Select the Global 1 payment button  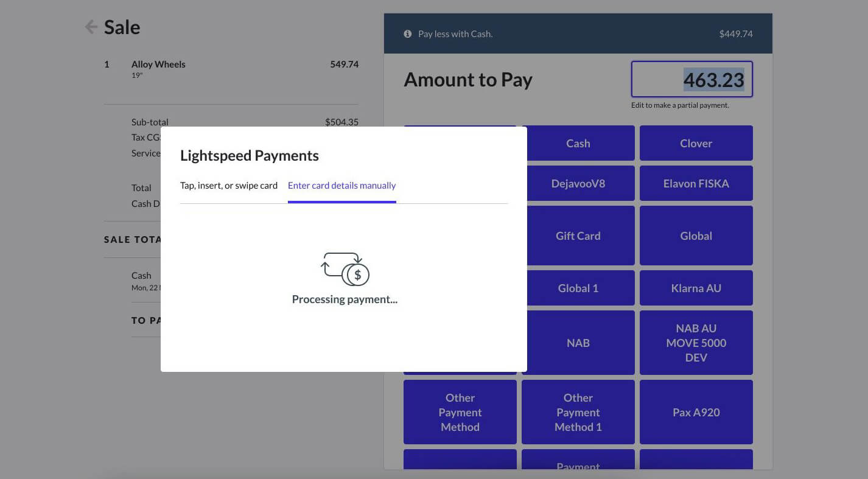pos(578,288)
